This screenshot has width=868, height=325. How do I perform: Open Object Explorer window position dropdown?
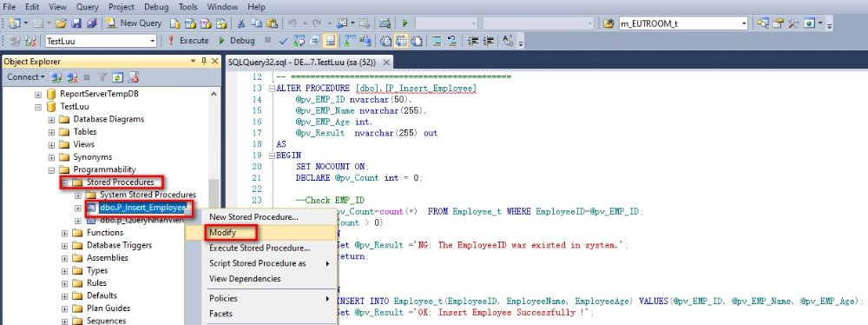coord(194,61)
